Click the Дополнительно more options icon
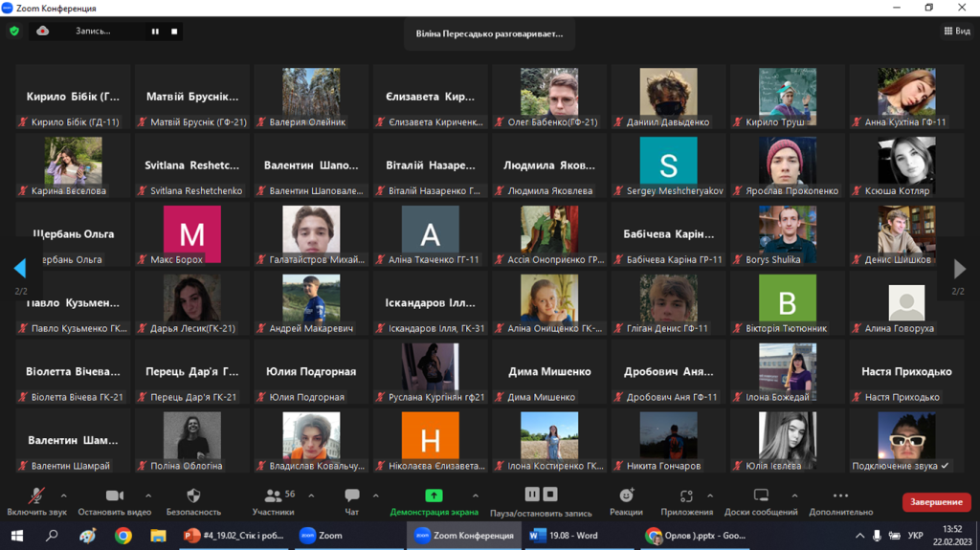 840,496
